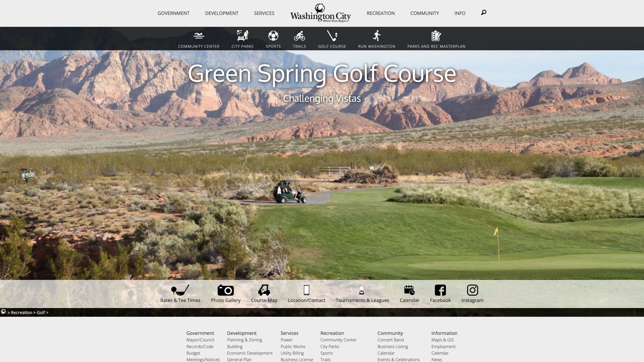This screenshot has height=362, width=644.
Task: Open the Photo Gallery camera icon
Action: pos(225,290)
